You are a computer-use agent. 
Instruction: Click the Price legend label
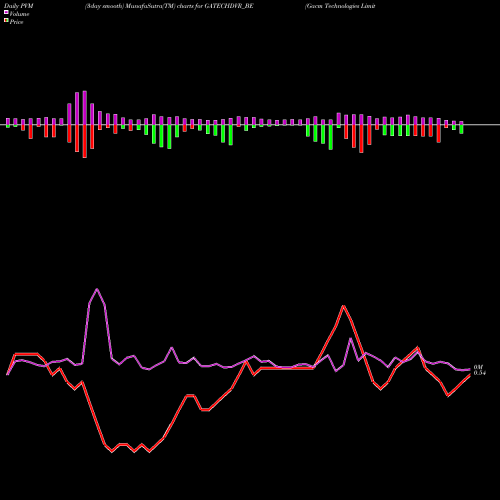click(x=16, y=22)
